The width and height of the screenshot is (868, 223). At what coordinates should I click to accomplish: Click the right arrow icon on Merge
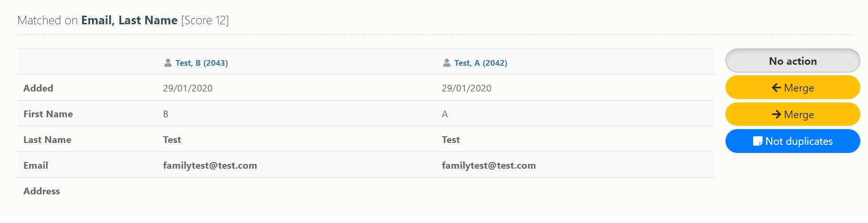(x=776, y=114)
